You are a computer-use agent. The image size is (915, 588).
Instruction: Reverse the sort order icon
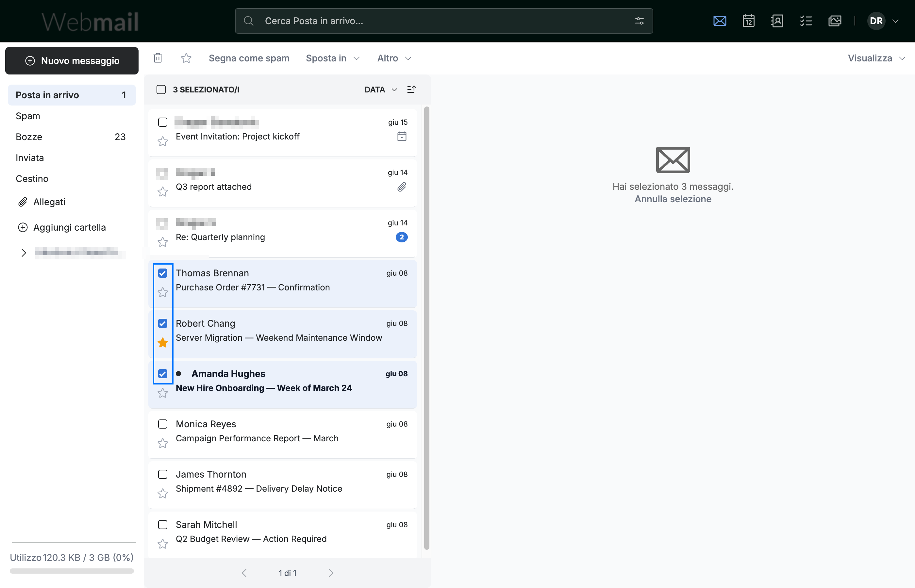411,90
